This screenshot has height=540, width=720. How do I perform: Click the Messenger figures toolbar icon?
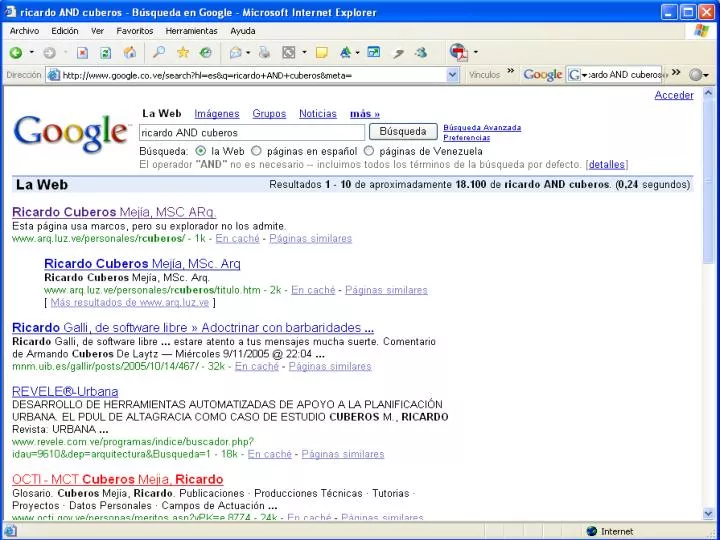[x=421, y=52]
